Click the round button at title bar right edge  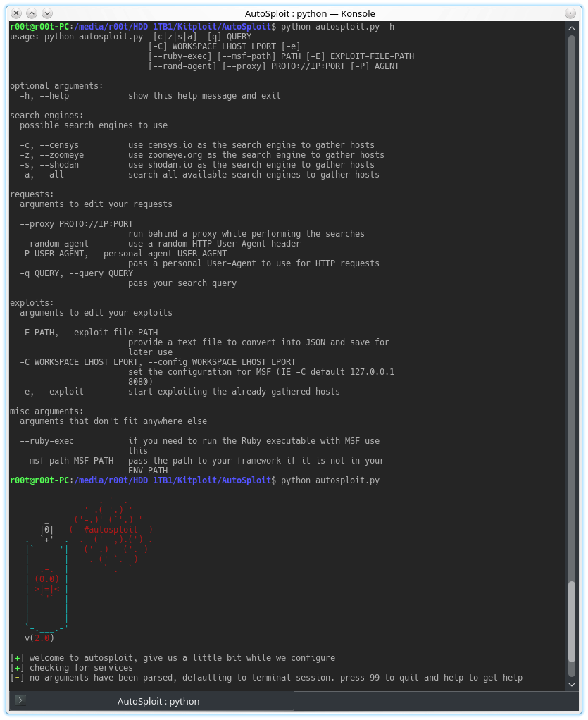(x=570, y=13)
